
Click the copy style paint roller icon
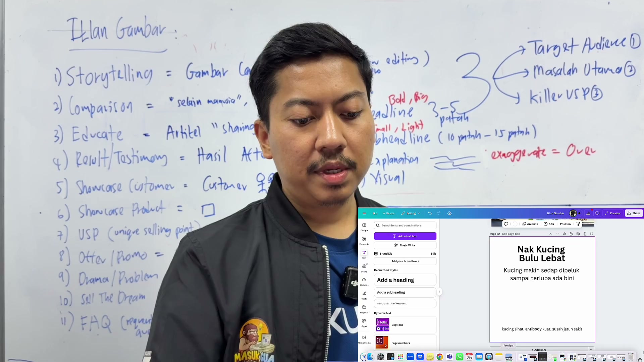(x=578, y=224)
